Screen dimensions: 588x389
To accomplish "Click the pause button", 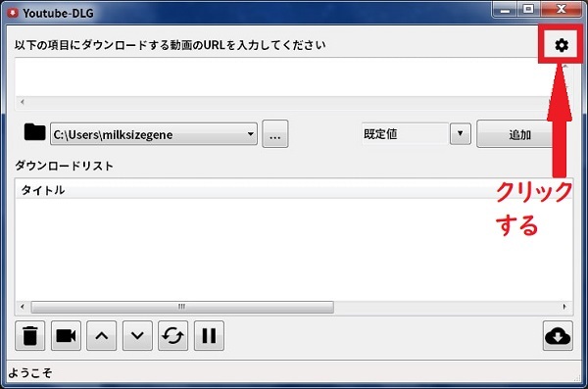I will click(x=209, y=335).
